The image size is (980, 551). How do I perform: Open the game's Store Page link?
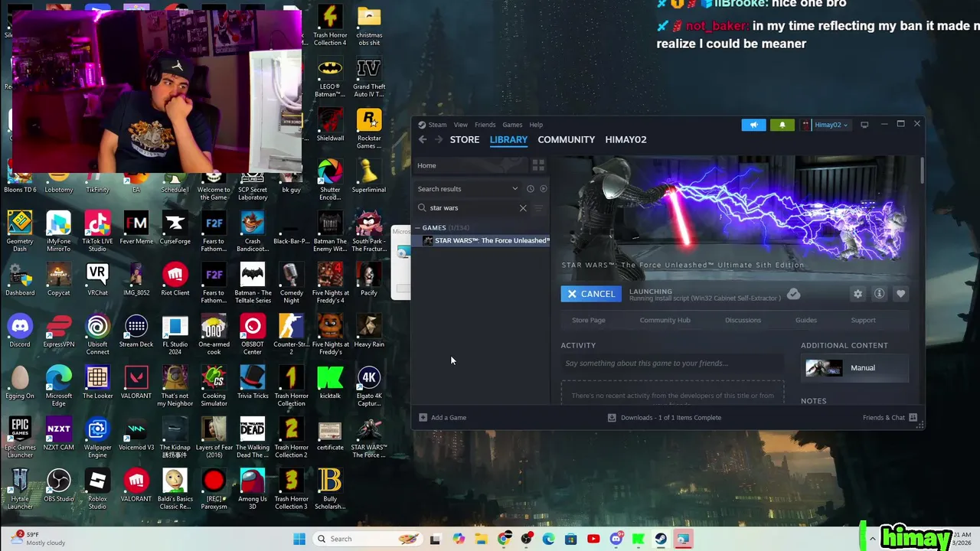pos(589,320)
